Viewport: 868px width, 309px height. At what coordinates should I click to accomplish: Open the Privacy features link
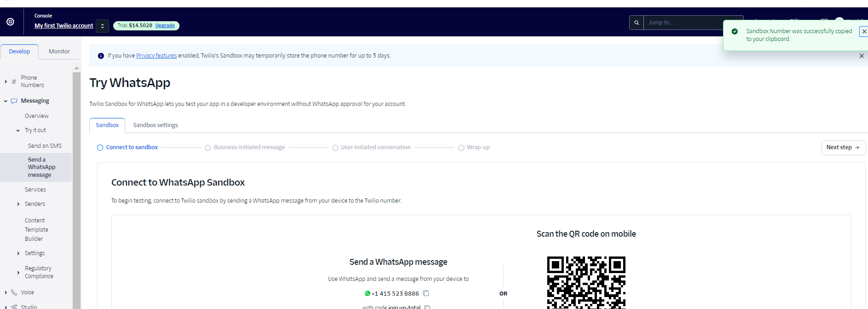pyautogui.click(x=156, y=56)
